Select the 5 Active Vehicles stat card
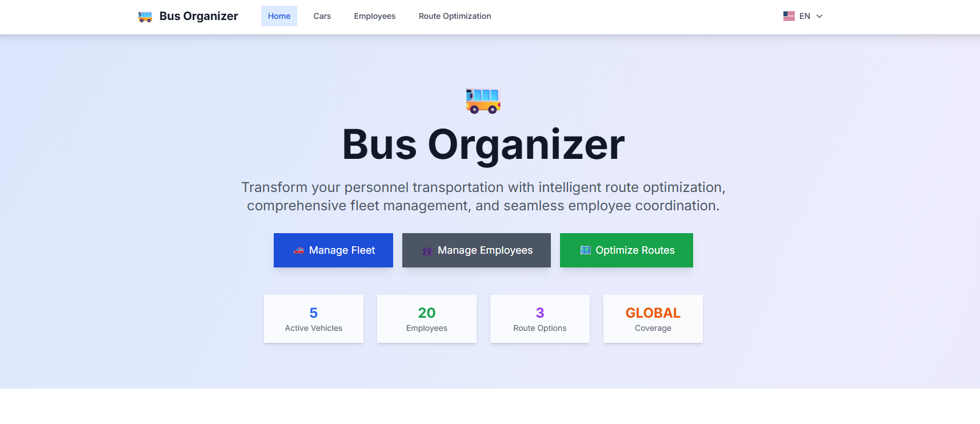 (x=314, y=319)
